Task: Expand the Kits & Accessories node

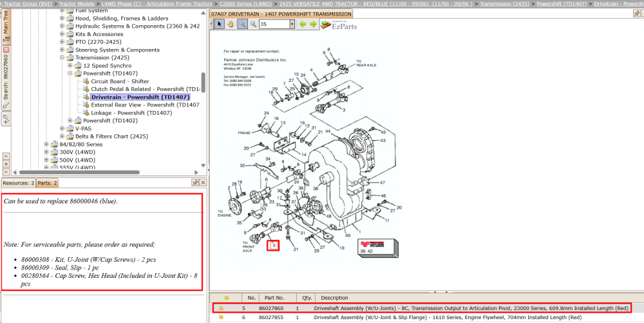Action: point(62,34)
